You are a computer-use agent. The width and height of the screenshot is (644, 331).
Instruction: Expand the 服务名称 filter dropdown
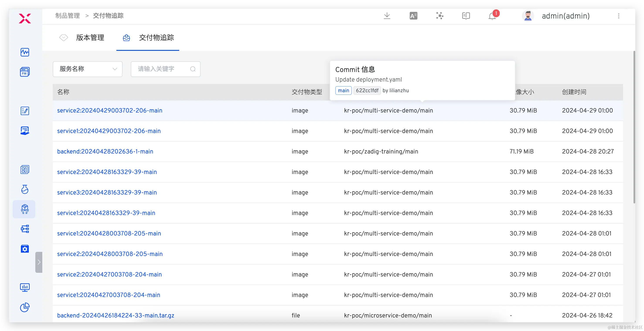tap(87, 69)
